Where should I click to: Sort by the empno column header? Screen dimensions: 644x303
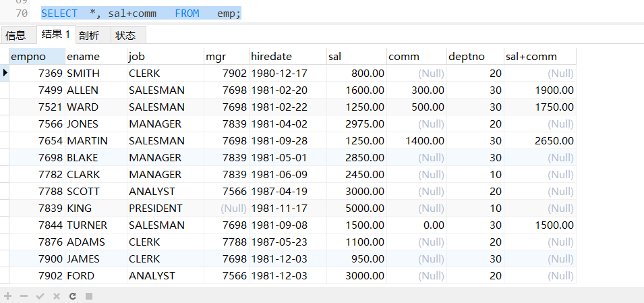(x=37, y=56)
